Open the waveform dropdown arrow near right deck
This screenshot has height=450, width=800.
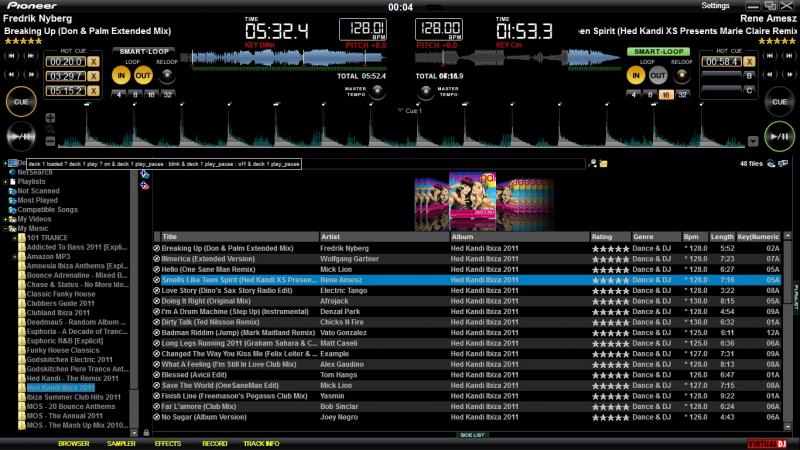(x=753, y=141)
